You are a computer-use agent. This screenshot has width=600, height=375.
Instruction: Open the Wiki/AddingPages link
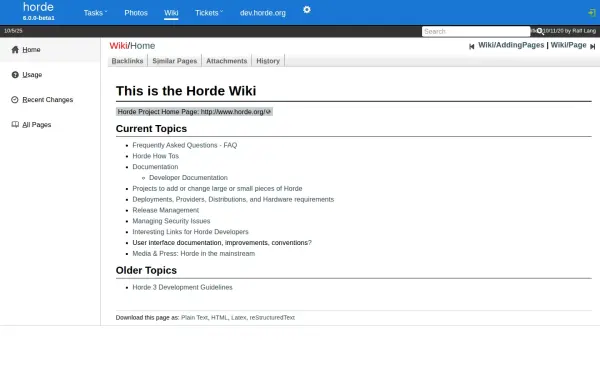(x=511, y=45)
